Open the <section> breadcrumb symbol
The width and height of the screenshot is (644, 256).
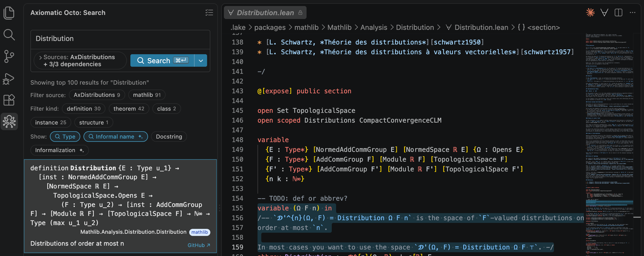pos(539,27)
